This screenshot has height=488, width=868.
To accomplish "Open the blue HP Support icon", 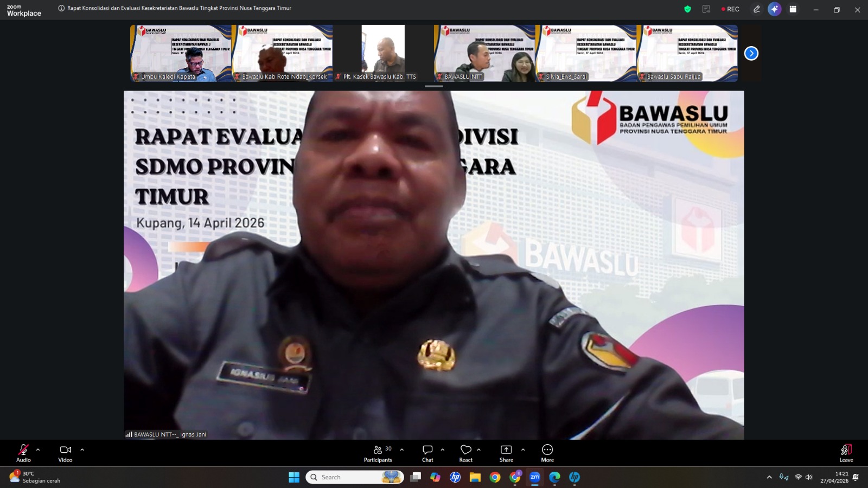I will click(575, 477).
